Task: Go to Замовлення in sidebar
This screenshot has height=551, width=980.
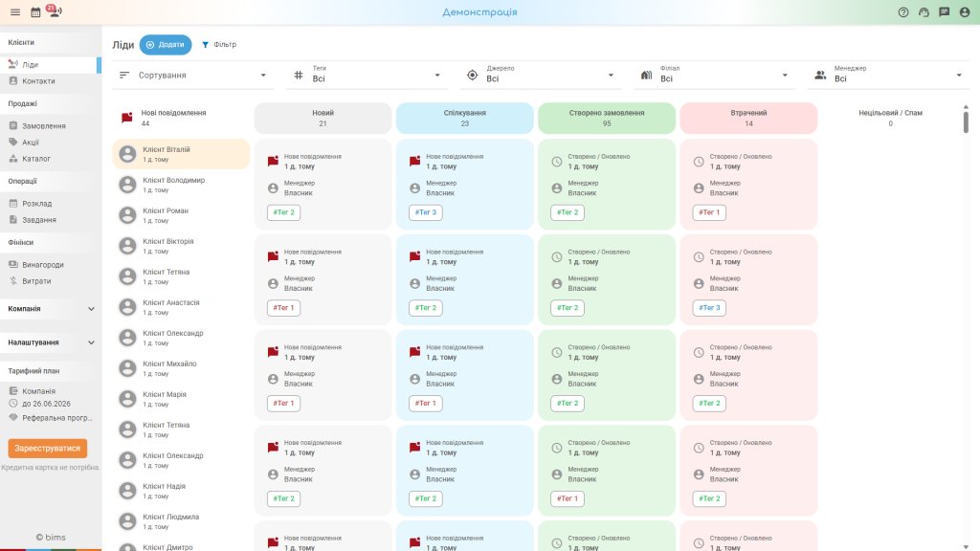Action: [x=51, y=125]
